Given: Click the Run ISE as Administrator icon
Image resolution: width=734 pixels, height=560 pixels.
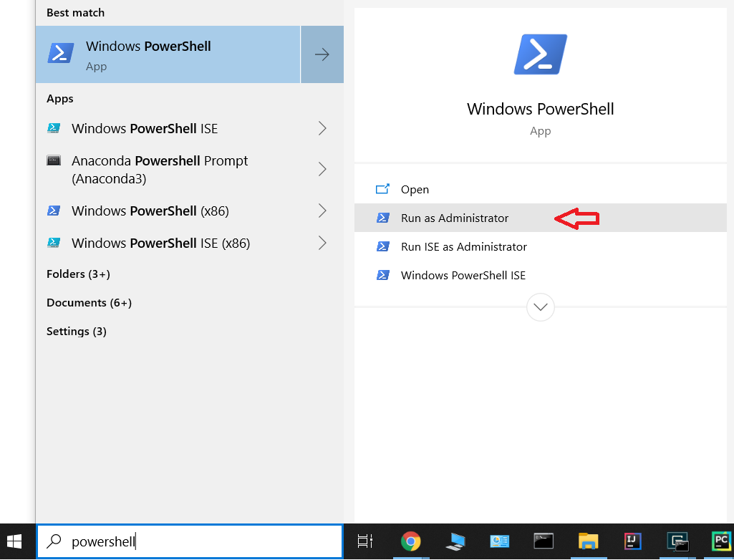Looking at the screenshot, I should pyautogui.click(x=383, y=246).
